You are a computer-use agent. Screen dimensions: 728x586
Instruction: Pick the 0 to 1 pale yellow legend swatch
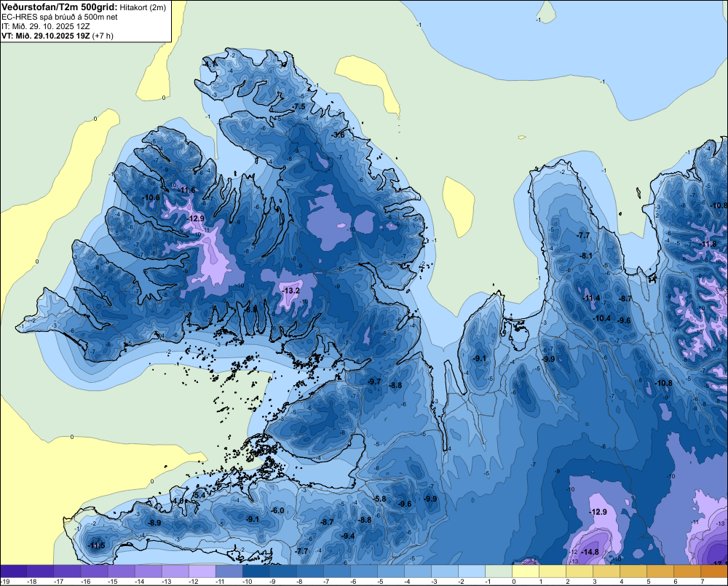(526, 571)
